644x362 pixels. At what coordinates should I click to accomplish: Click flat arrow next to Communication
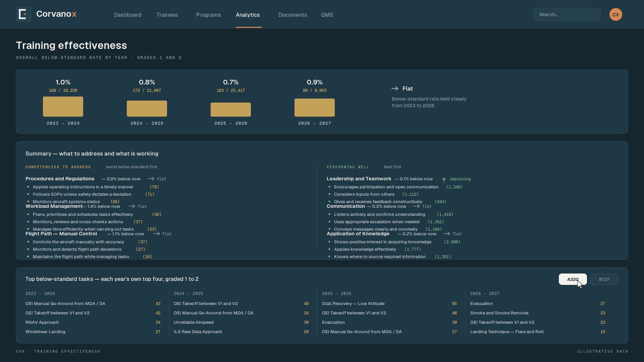click(x=416, y=206)
